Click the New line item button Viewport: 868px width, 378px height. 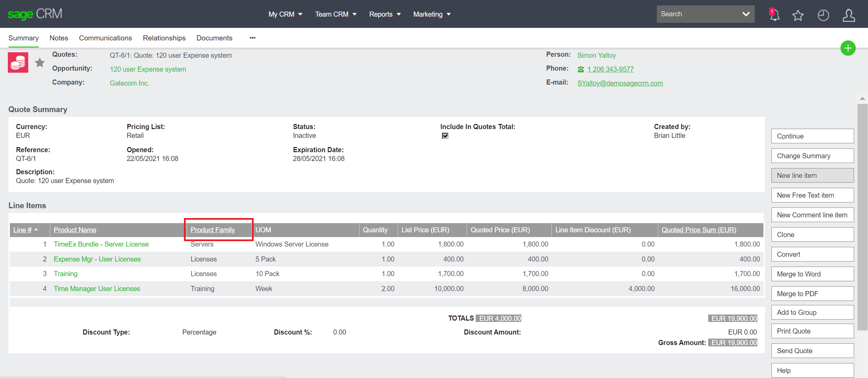point(812,176)
